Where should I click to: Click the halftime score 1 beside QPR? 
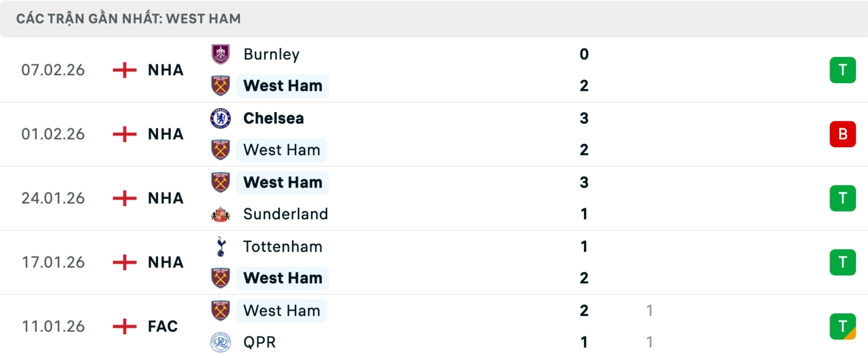pyautogui.click(x=650, y=343)
